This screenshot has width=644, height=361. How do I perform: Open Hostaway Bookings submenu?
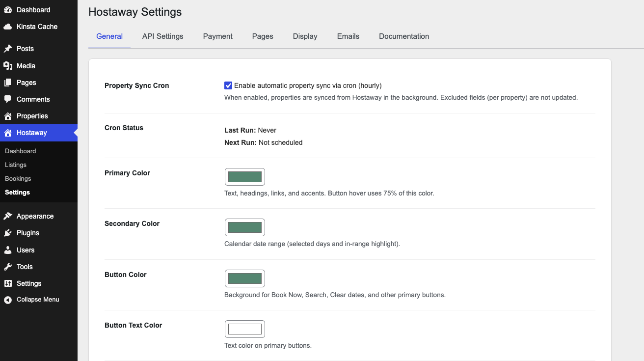18,179
